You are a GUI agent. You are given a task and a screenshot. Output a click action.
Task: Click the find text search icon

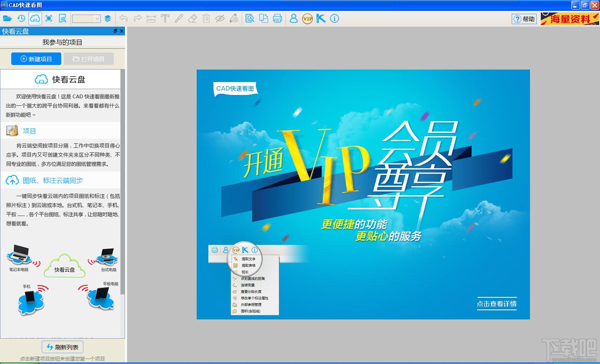coord(250,18)
